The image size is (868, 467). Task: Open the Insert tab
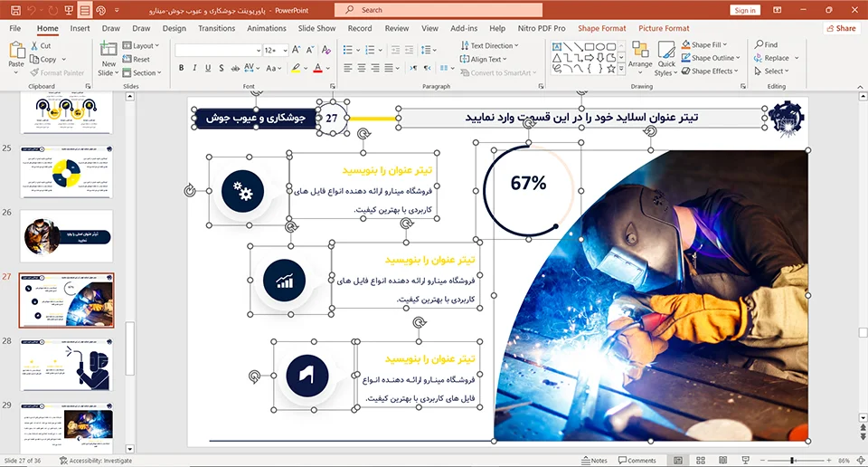(80, 28)
